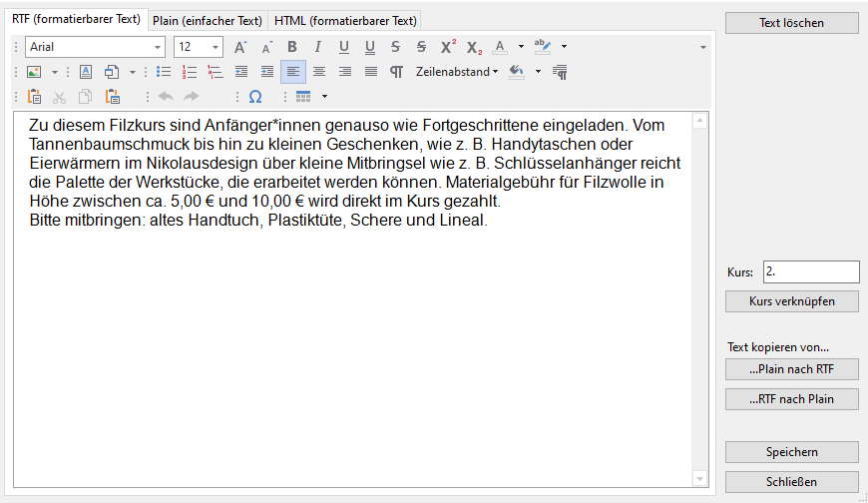Click the ...Plain nach RTF button

pos(791,369)
